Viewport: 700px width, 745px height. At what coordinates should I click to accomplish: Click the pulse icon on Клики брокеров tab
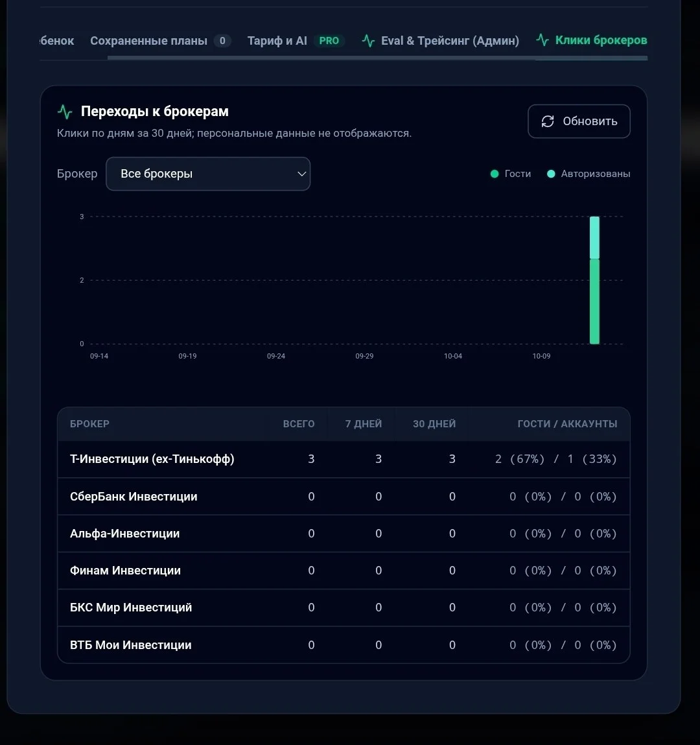(x=542, y=40)
